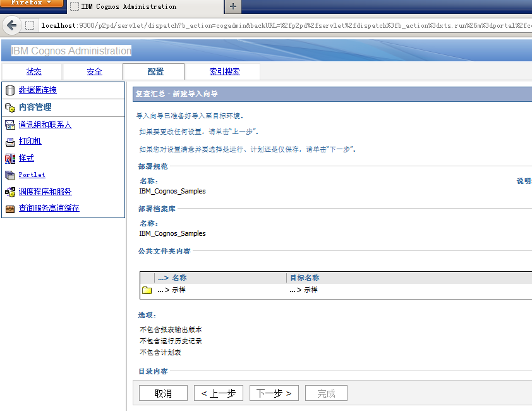This screenshot has width=532, height=411.
Task: Click the 部署规范 section heading
Action: coord(153,166)
